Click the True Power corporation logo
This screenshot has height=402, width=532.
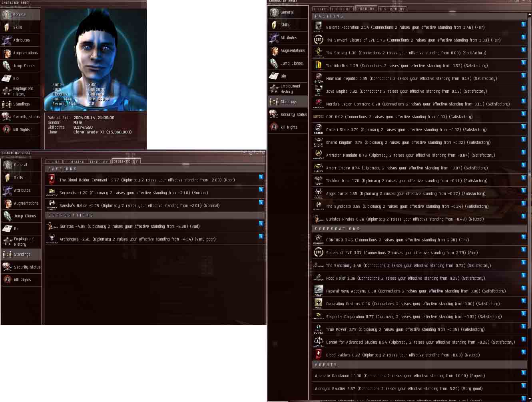[319, 329]
